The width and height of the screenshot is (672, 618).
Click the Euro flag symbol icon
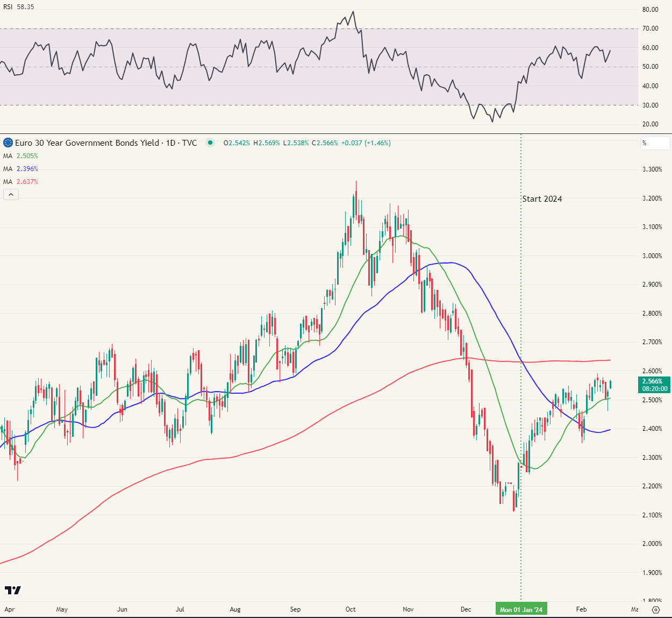[x=8, y=143]
